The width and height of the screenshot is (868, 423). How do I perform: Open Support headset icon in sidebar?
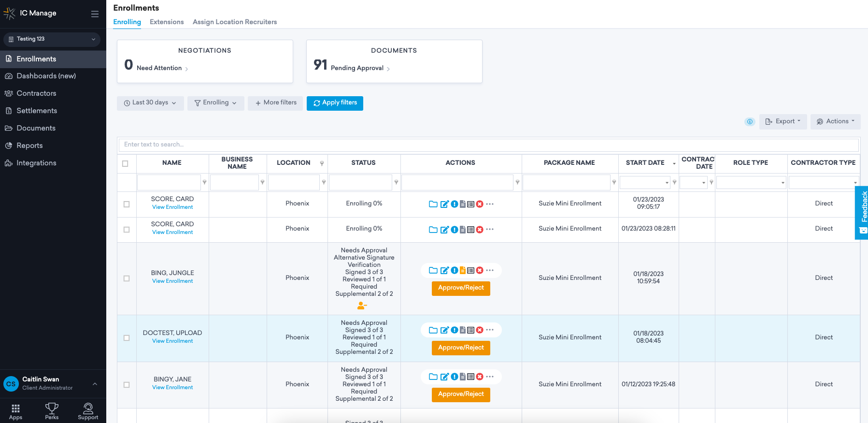pyautogui.click(x=88, y=409)
